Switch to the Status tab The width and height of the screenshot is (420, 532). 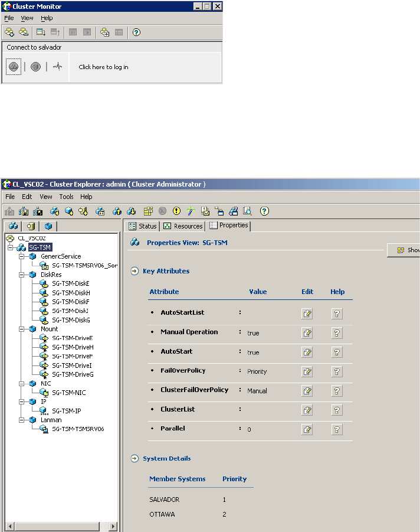click(143, 226)
